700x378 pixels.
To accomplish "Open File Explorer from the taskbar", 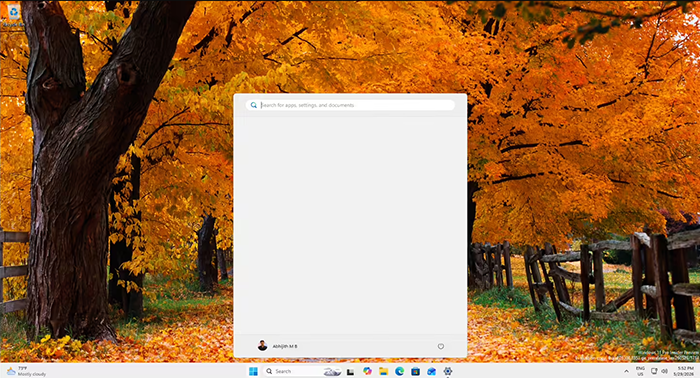I will (383, 371).
